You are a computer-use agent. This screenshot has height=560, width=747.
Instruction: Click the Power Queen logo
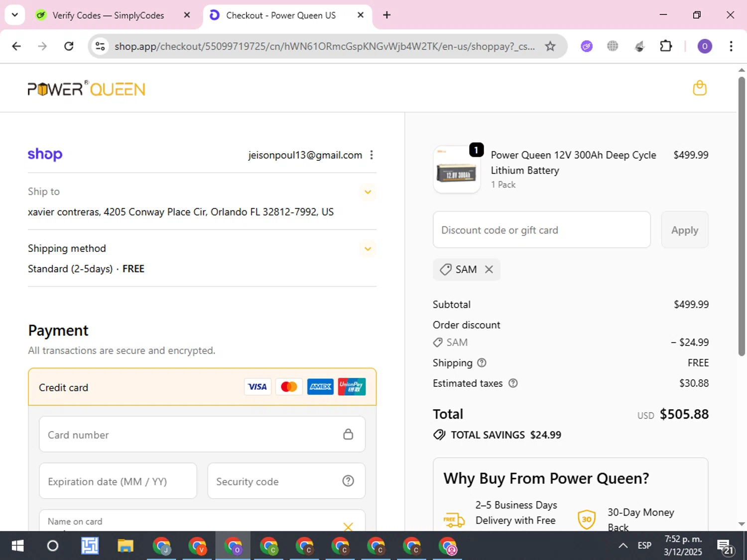(x=86, y=89)
